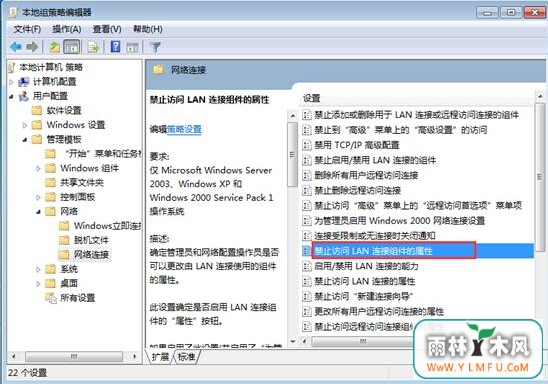Select 删除所有用户远程访问连接 setting

coord(360,175)
